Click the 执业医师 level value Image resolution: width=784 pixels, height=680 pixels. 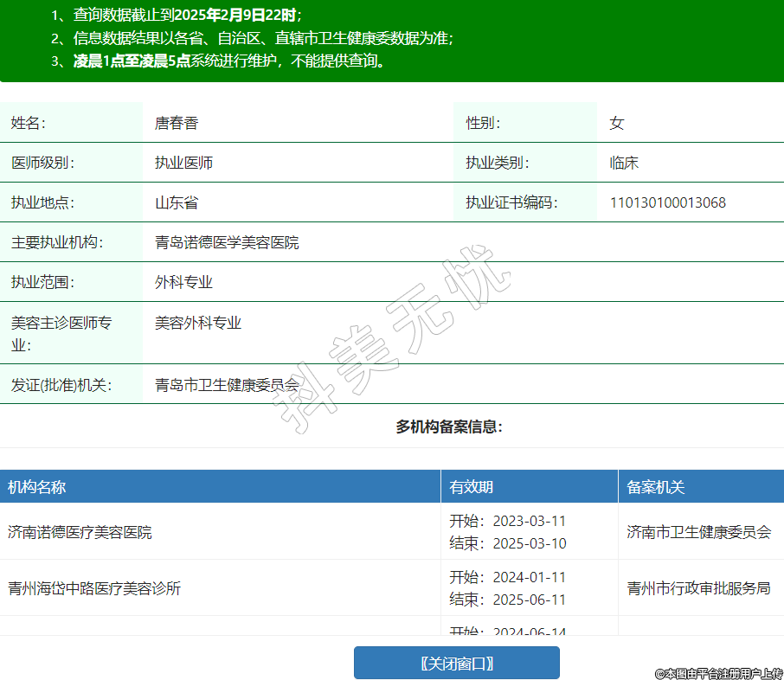(183, 163)
